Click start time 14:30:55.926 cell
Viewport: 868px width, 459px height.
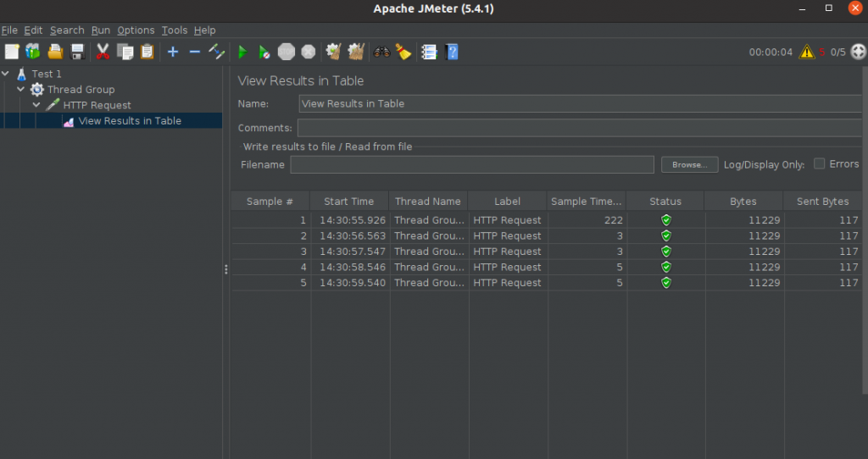350,220
